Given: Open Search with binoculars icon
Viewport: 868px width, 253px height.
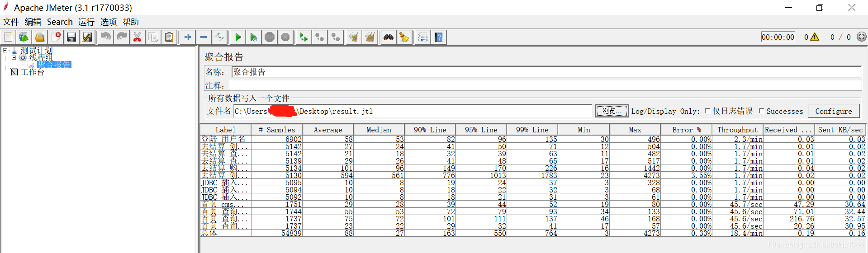Looking at the screenshot, I should [x=388, y=37].
